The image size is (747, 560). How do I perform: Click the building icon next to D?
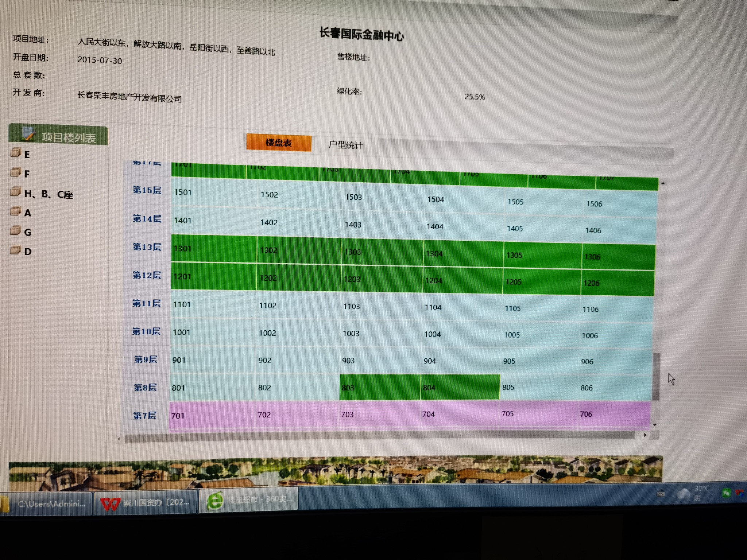coord(16,250)
